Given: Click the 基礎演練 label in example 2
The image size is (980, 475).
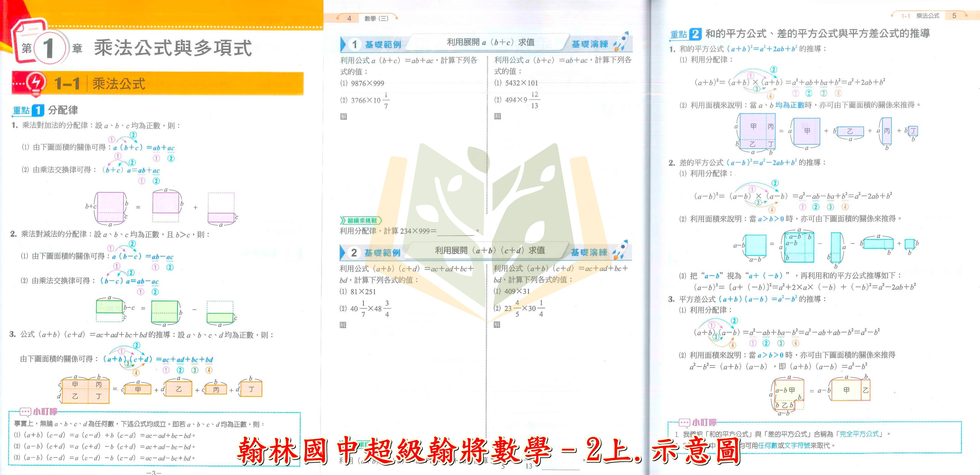Looking at the screenshot, I should pos(589,252).
